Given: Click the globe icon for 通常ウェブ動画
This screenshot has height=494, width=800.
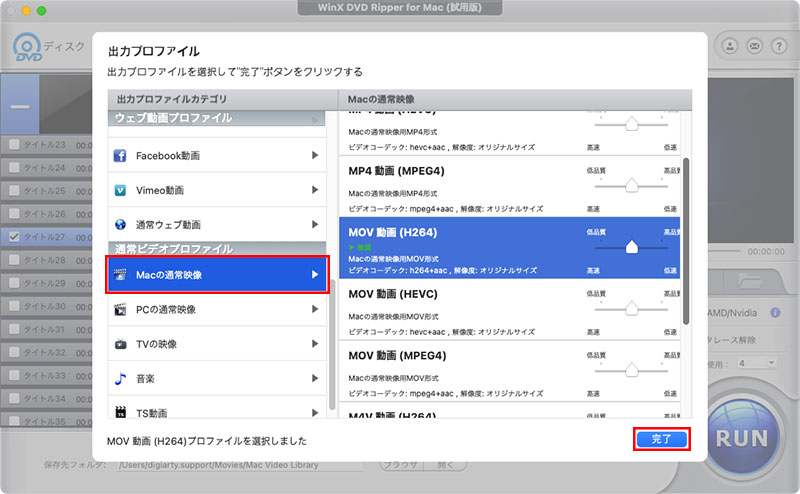Looking at the screenshot, I should [x=120, y=225].
